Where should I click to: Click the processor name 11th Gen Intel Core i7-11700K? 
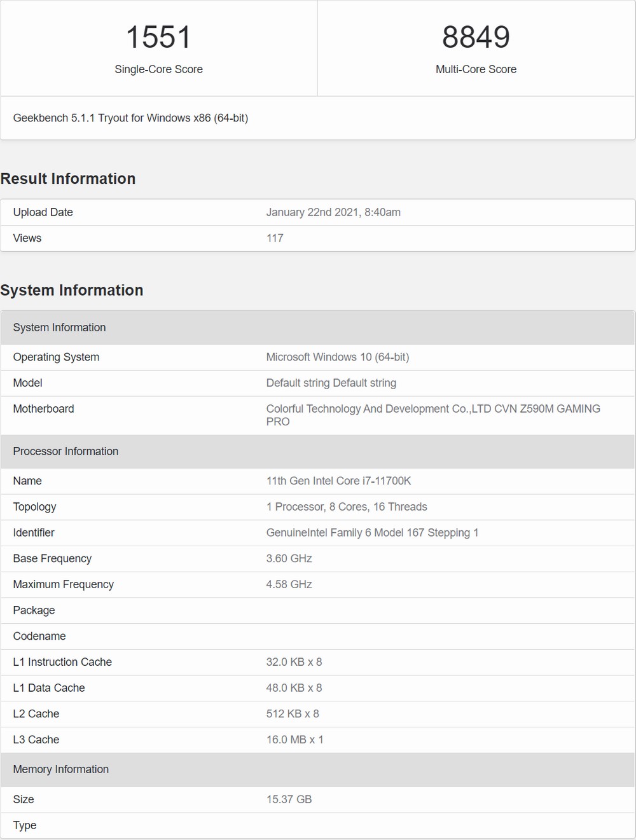[338, 481]
